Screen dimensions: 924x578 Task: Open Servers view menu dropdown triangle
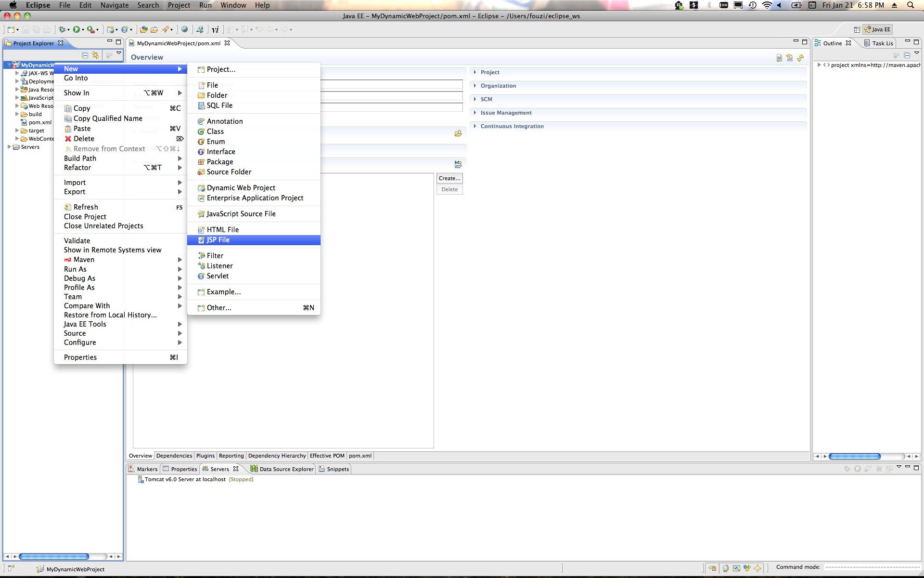point(898,467)
